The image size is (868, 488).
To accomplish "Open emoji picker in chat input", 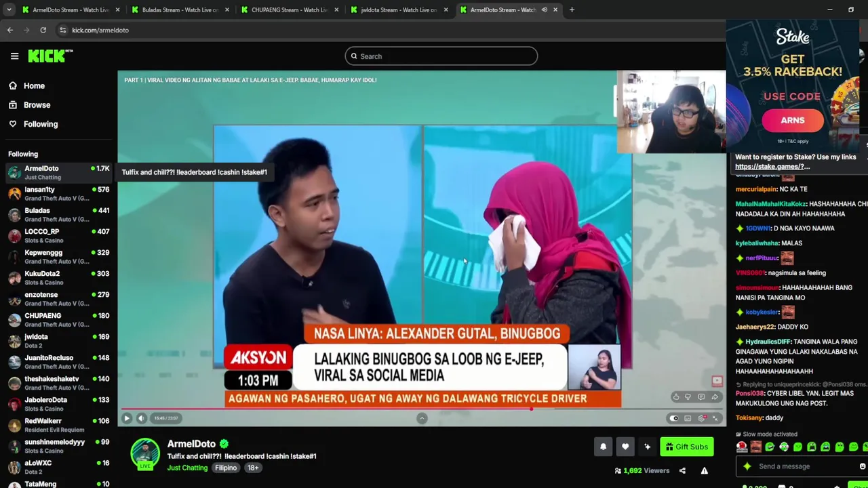I will [862, 466].
